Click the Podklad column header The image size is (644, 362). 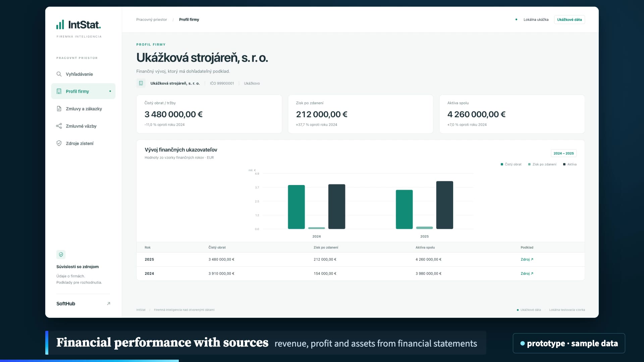pos(527,247)
